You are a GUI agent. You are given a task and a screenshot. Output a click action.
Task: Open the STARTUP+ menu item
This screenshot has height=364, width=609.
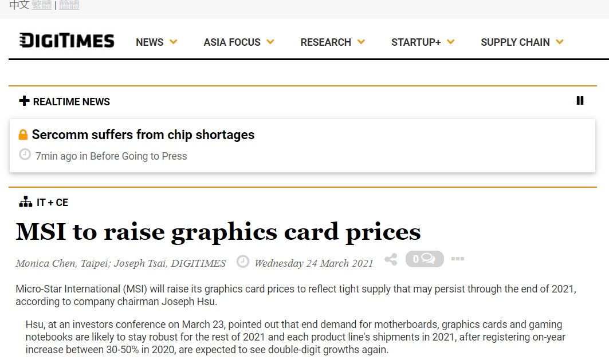tap(416, 42)
